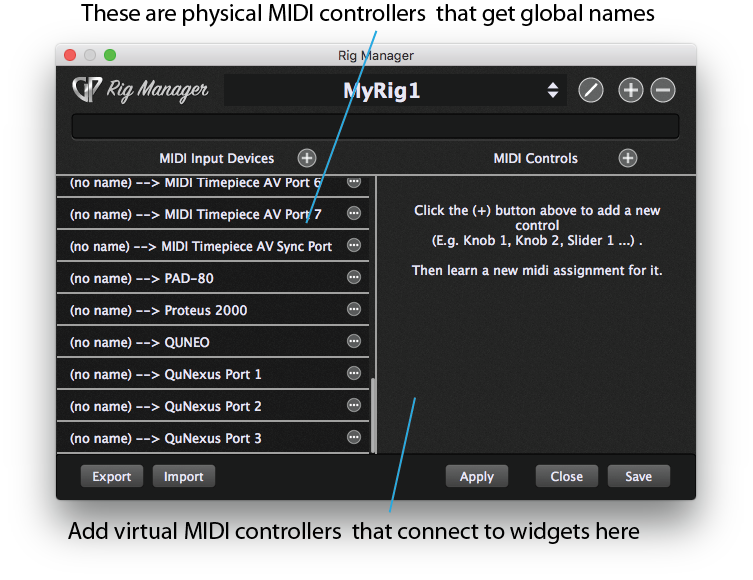Click the Apply button
The width and height of the screenshot is (753, 580).
tap(476, 476)
